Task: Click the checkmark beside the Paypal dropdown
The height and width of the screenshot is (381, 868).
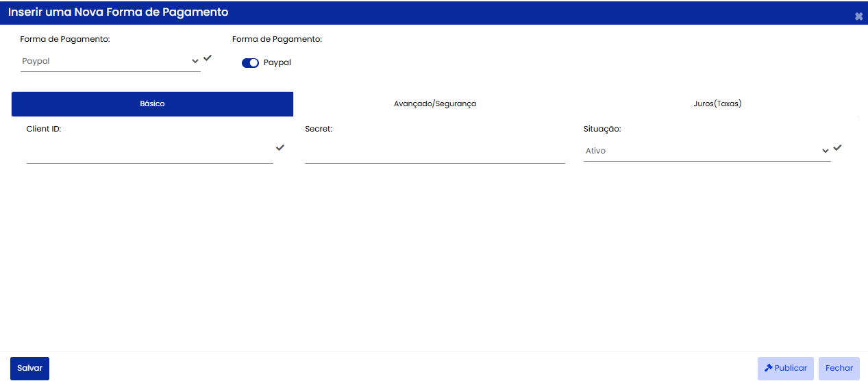Action: 208,58
